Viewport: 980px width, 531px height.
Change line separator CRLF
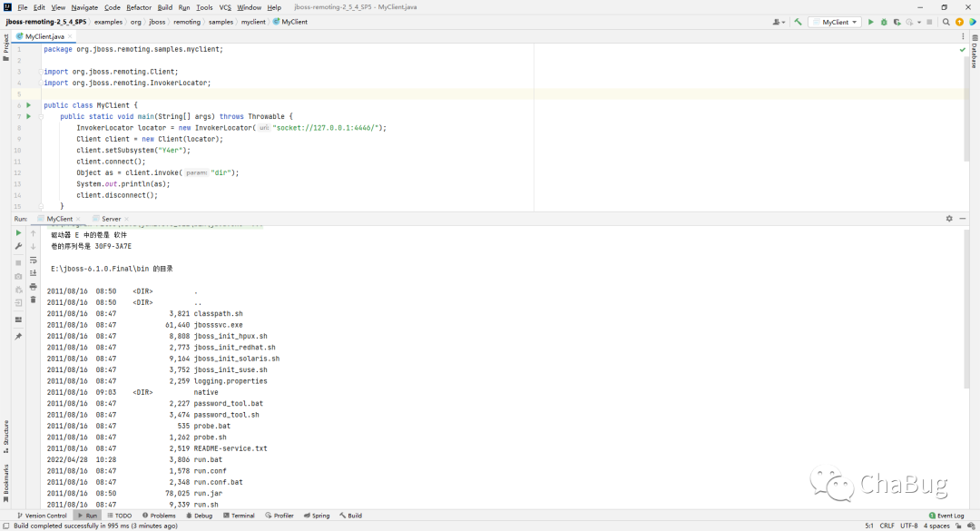pos(887,526)
